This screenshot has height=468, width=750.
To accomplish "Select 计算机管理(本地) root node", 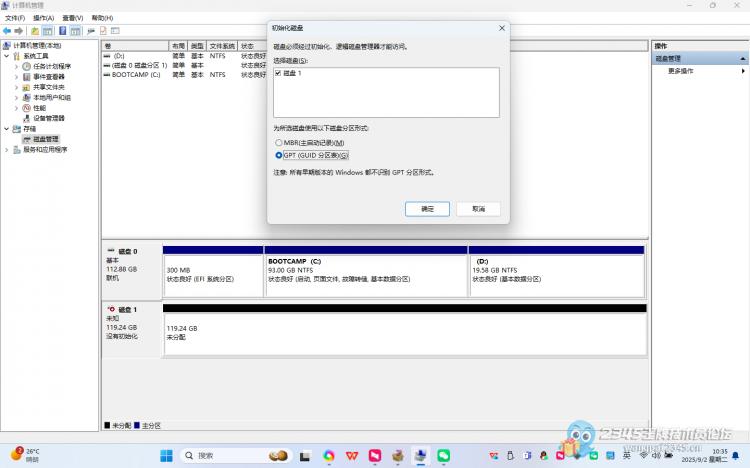I will pyautogui.click(x=37, y=45).
